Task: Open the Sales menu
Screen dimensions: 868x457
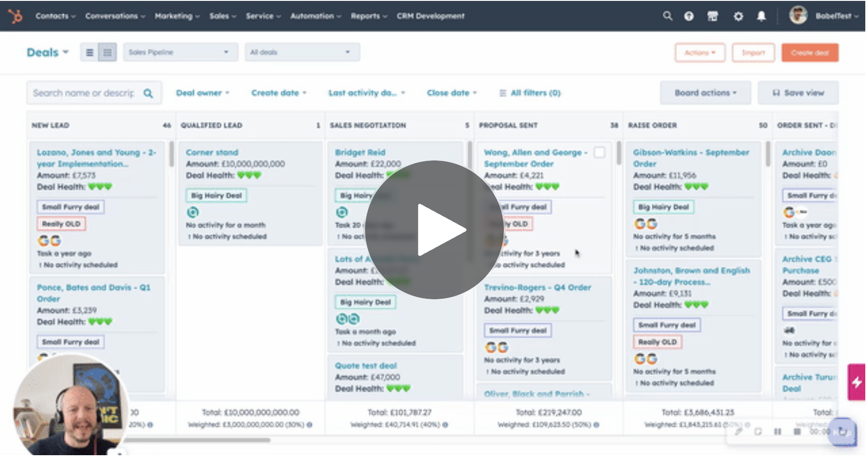Action: click(224, 16)
